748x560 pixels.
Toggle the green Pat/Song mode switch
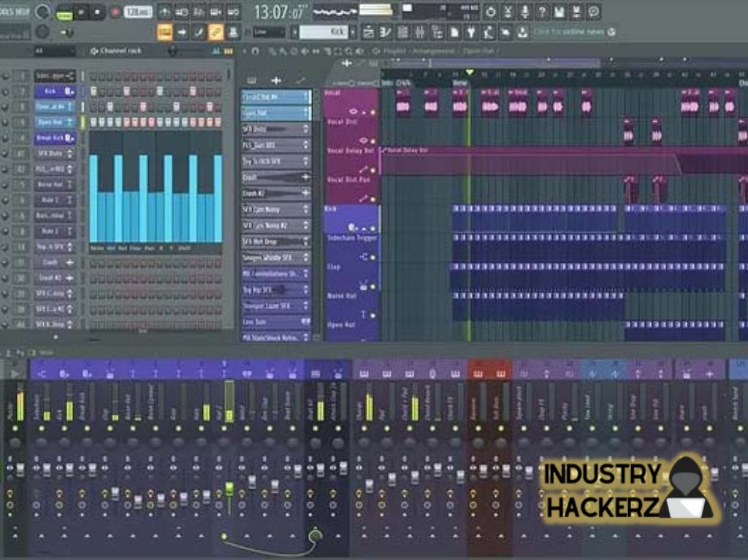tap(64, 15)
